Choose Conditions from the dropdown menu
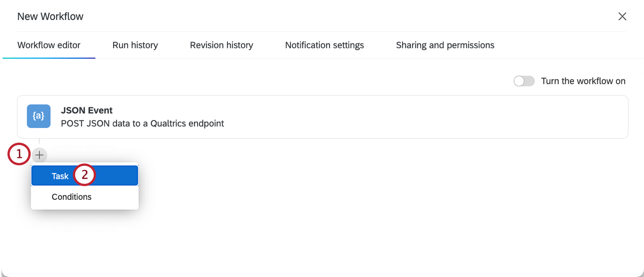The height and width of the screenshot is (277, 644). (x=71, y=197)
